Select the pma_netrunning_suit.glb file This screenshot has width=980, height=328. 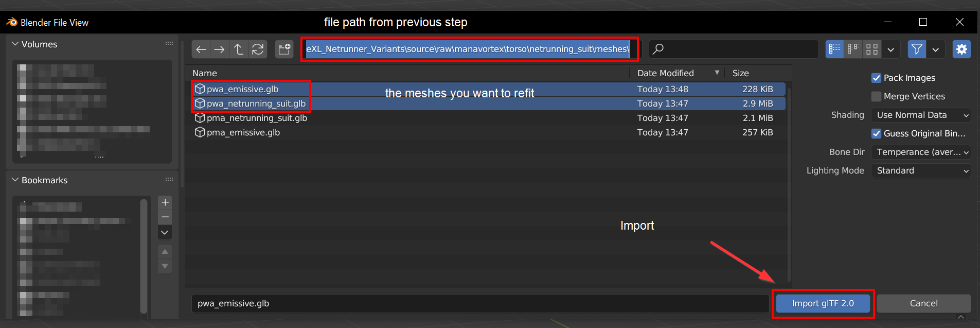pyautogui.click(x=257, y=118)
